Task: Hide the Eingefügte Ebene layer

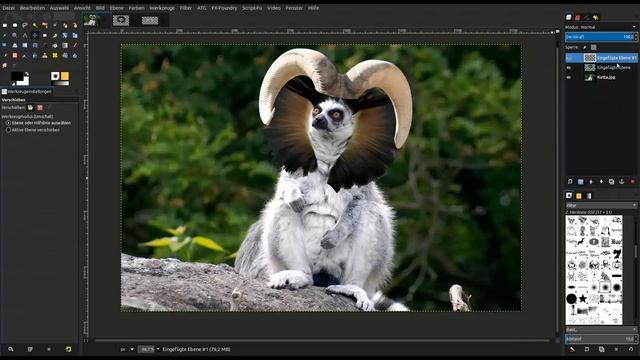Action: tap(569, 67)
